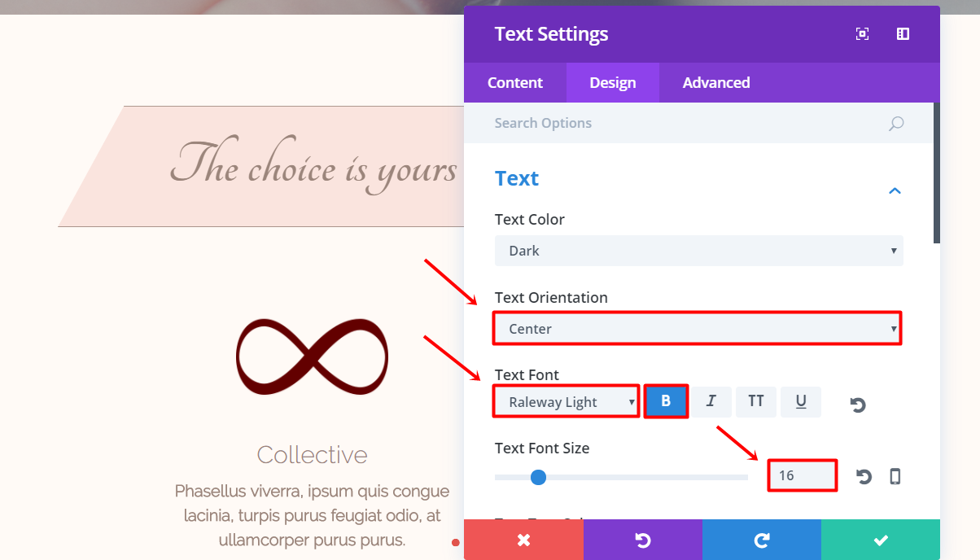Image resolution: width=980 pixels, height=560 pixels.
Task: Collapse the Text section chevron
Action: tap(895, 190)
